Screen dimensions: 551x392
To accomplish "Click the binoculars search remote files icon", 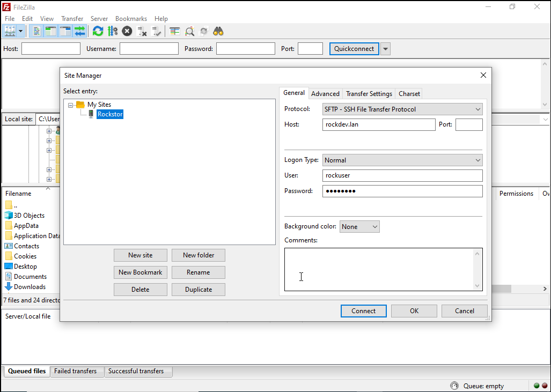I will tap(218, 31).
